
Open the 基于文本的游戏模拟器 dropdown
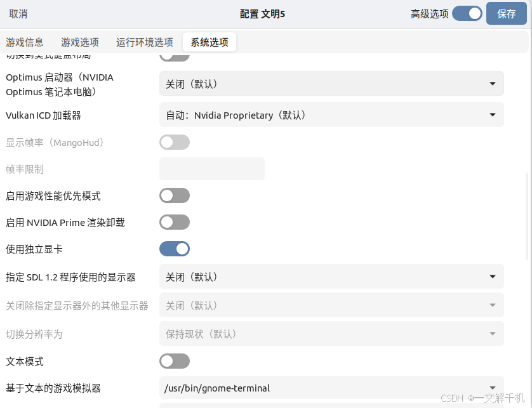pyautogui.click(x=331, y=388)
